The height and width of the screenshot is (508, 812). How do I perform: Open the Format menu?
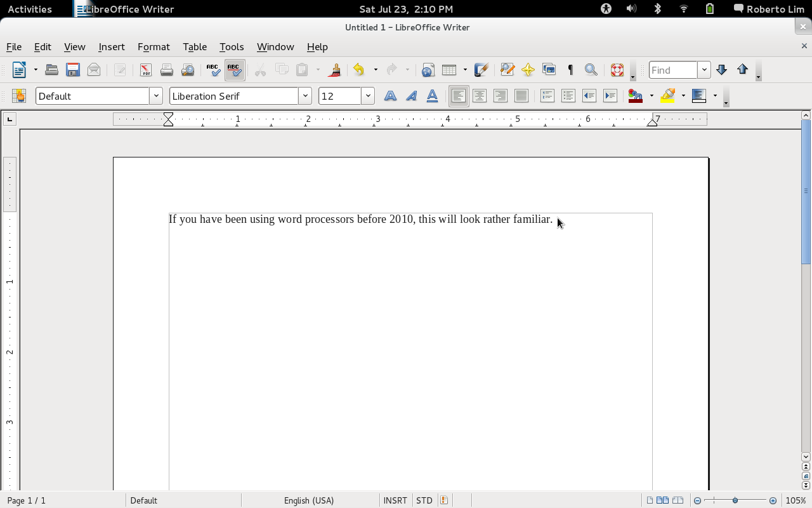click(x=154, y=47)
